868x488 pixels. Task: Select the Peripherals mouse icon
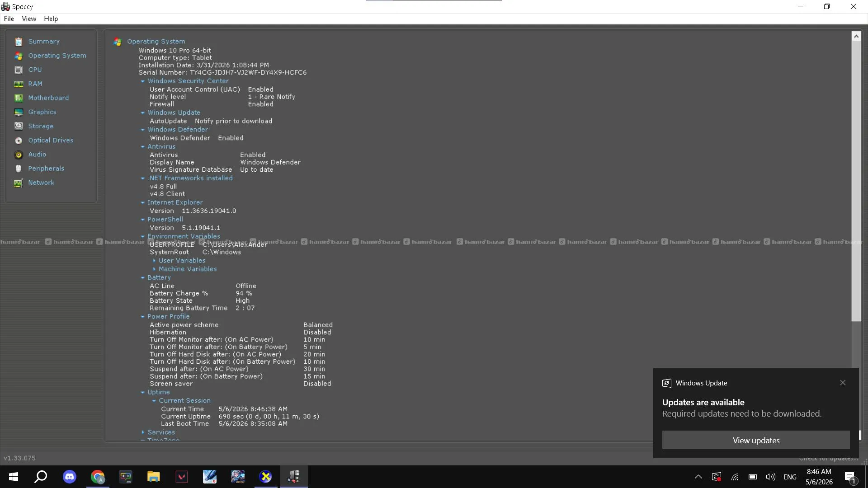pyautogui.click(x=19, y=169)
